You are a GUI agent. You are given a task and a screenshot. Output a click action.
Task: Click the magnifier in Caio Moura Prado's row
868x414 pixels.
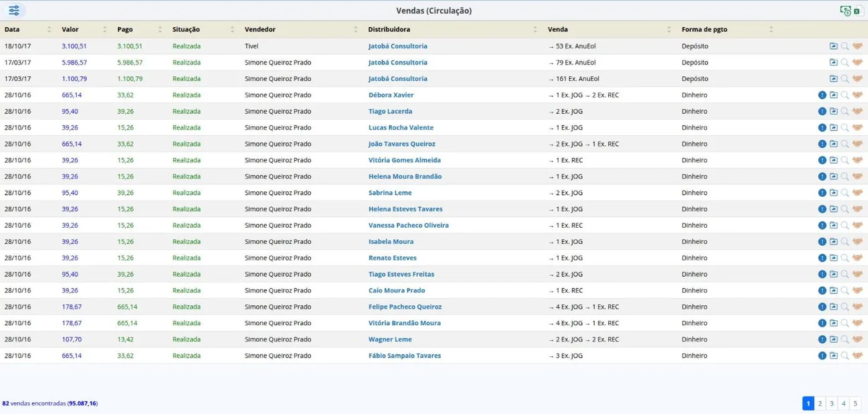coord(844,290)
